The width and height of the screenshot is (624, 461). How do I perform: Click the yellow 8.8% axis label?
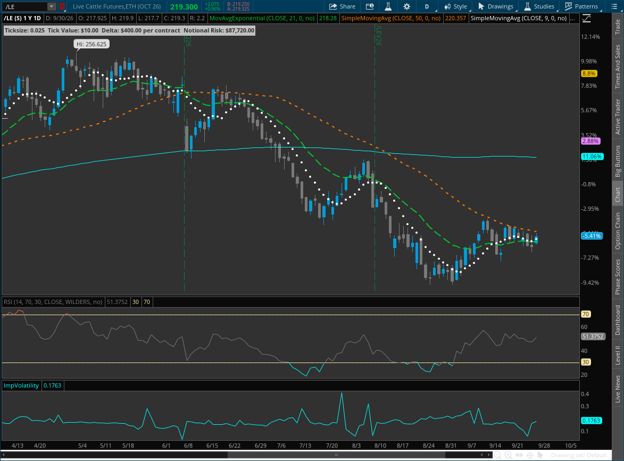pyautogui.click(x=589, y=74)
